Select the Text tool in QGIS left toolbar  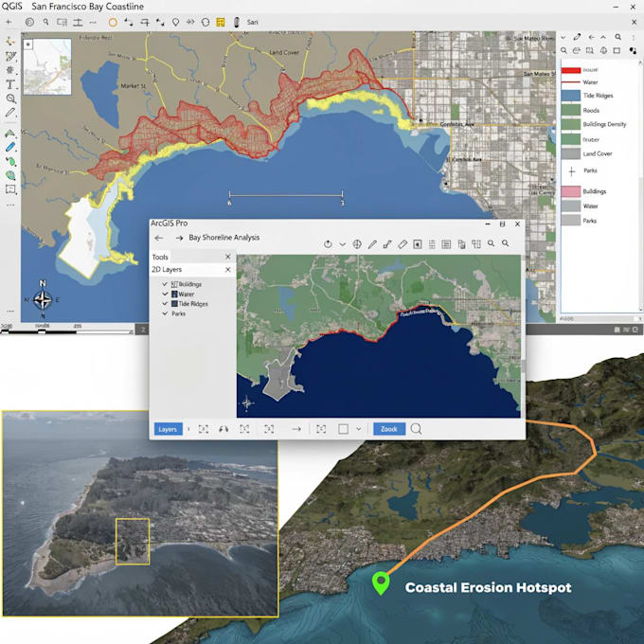(10, 84)
